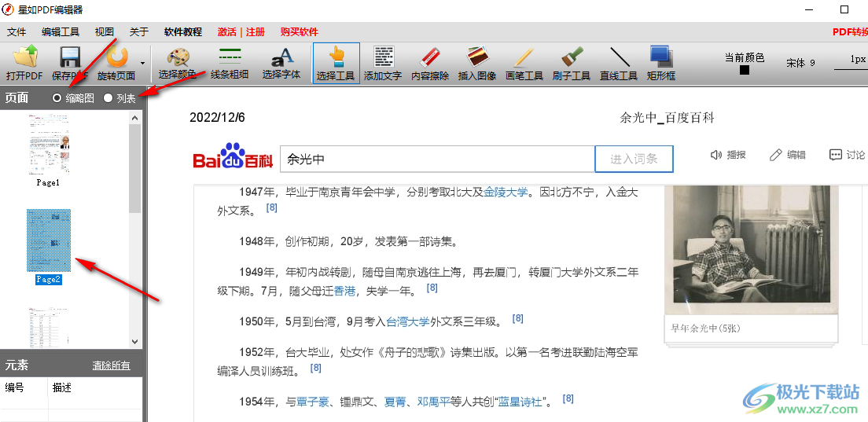
Task: Click the 夏菁 hyperlink
Action: [395, 402]
